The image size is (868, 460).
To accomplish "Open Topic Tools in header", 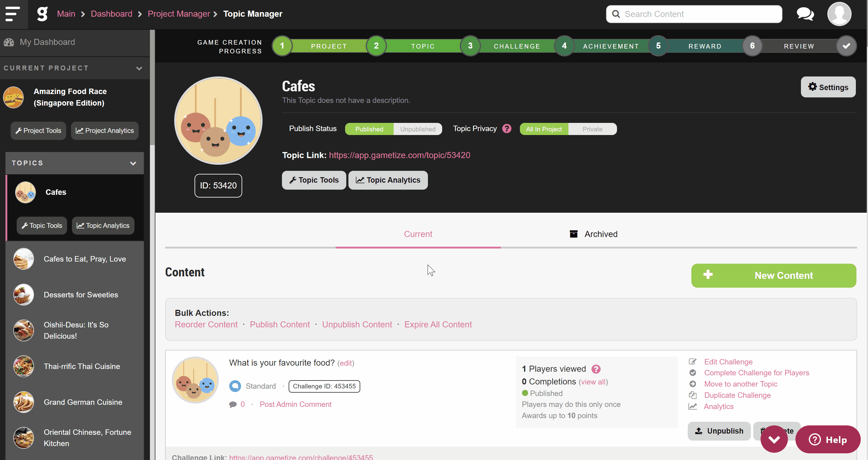I will click(314, 180).
